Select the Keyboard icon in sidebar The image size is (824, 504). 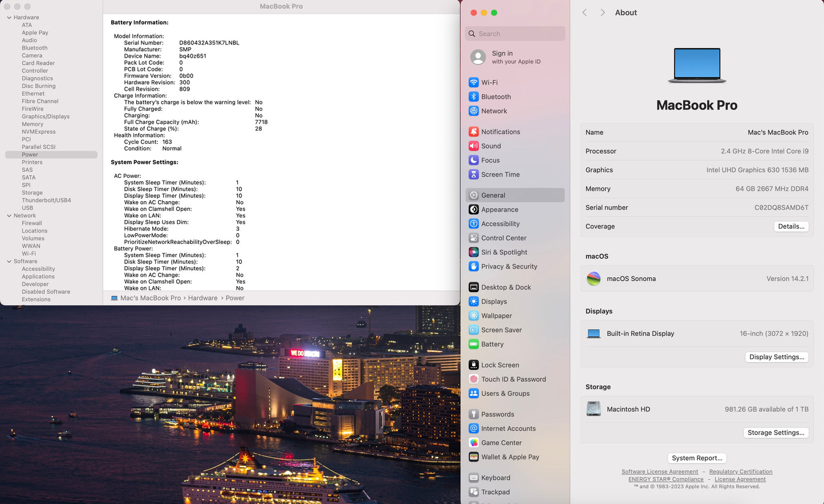[x=473, y=478]
